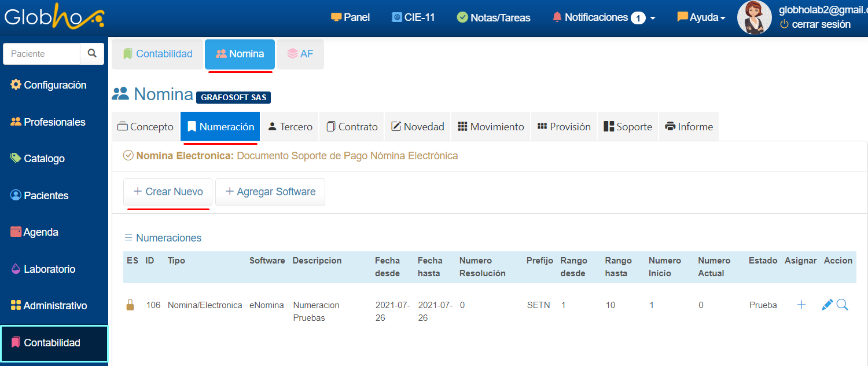This screenshot has width=868, height=366.
Task: Switch to the AF module tab
Action: point(300,54)
